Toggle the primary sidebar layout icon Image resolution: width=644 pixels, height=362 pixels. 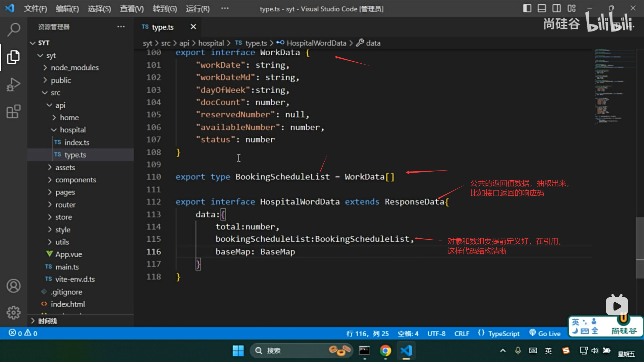[527, 8]
